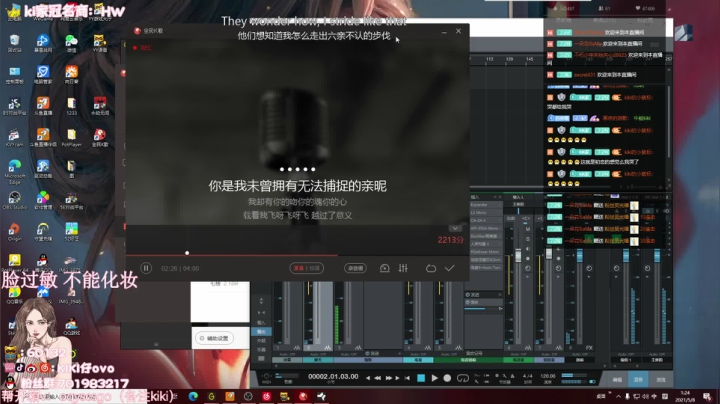Open the Recycle Bin desktop icon
The width and height of the screenshot is (720, 404).
pyautogui.click(x=14, y=43)
